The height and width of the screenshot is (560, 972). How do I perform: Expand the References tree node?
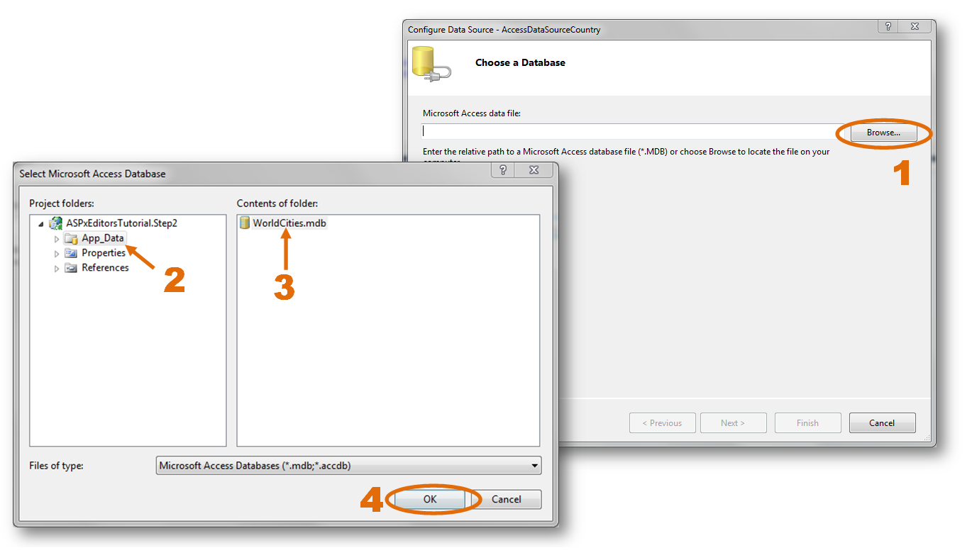coord(57,268)
